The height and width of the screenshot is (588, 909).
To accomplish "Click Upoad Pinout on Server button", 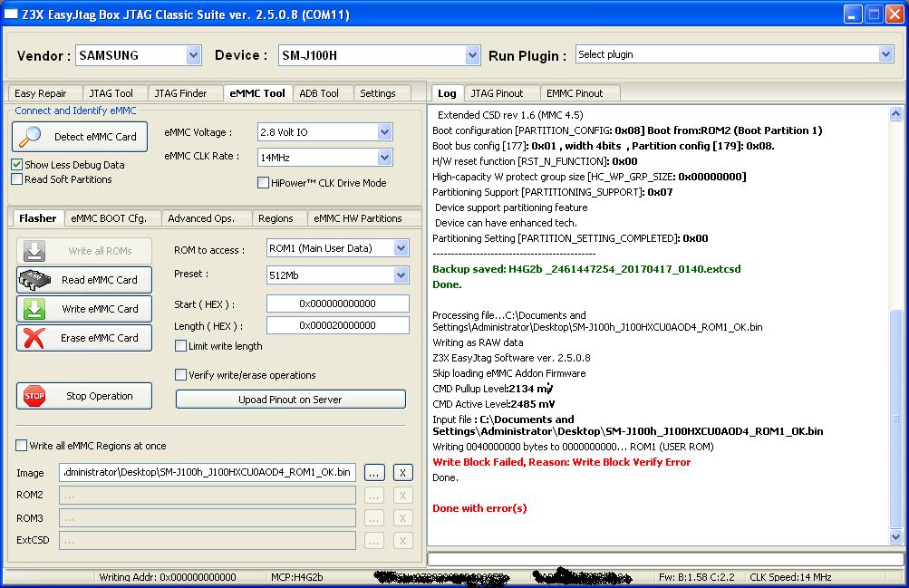I will (290, 400).
